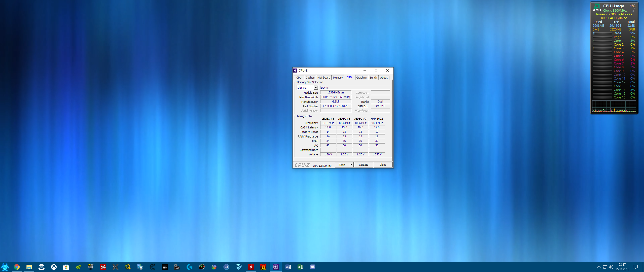Viewport: 644px width, 272px height.
Task: Click the CPU-Z taskbar icon
Action: point(276,267)
